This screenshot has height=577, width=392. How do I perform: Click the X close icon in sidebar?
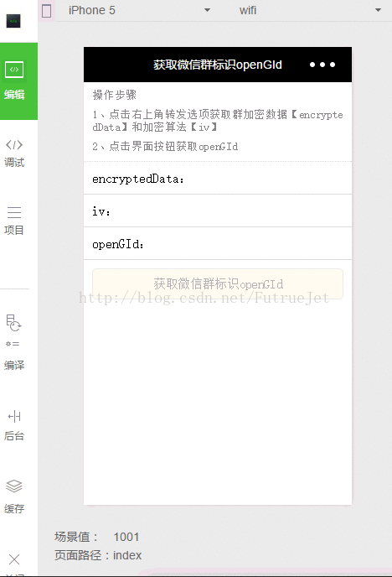pyautogui.click(x=14, y=559)
